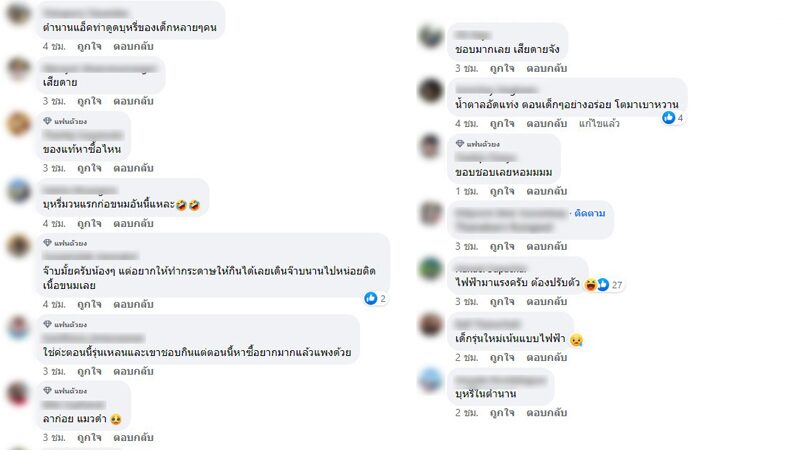Image resolution: width=800 pixels, height=450 pixels.
Task: Like the comment 'บุหรี่ในตำนาน'
Action: click(502, 412)
